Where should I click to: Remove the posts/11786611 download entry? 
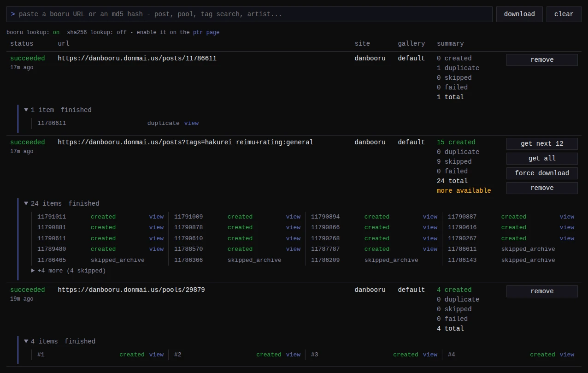pos(542,60)
